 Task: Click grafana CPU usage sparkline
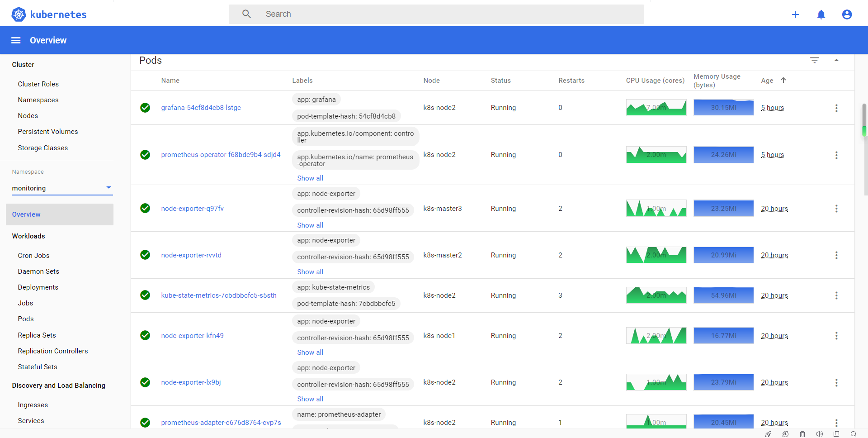pyautogui.click(x=656, y=108)
